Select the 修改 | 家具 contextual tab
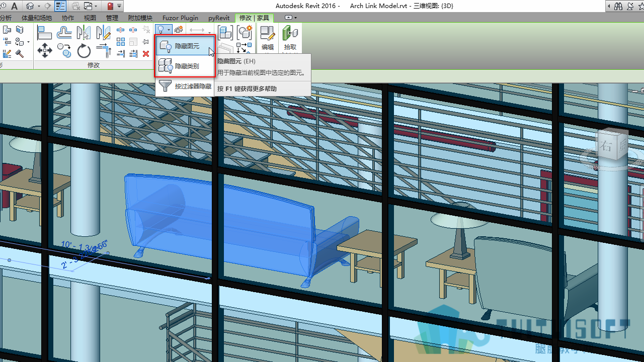This screenshot has height=362, width=644. coord(254,18)
